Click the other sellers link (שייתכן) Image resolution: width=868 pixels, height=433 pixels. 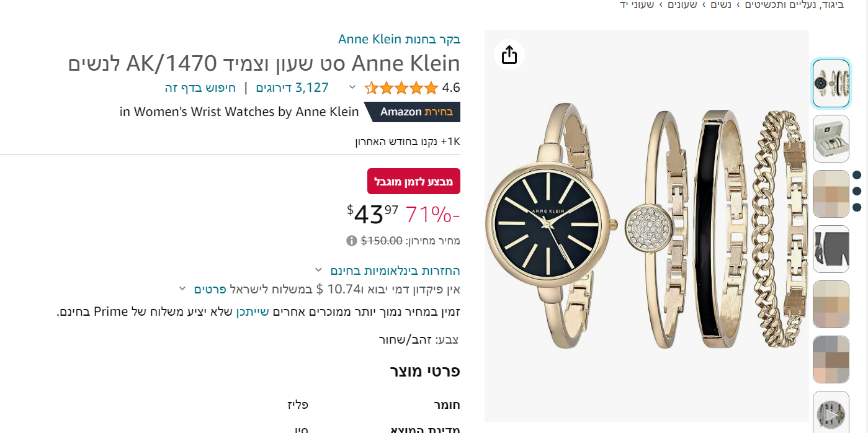(x=253, y=311)
